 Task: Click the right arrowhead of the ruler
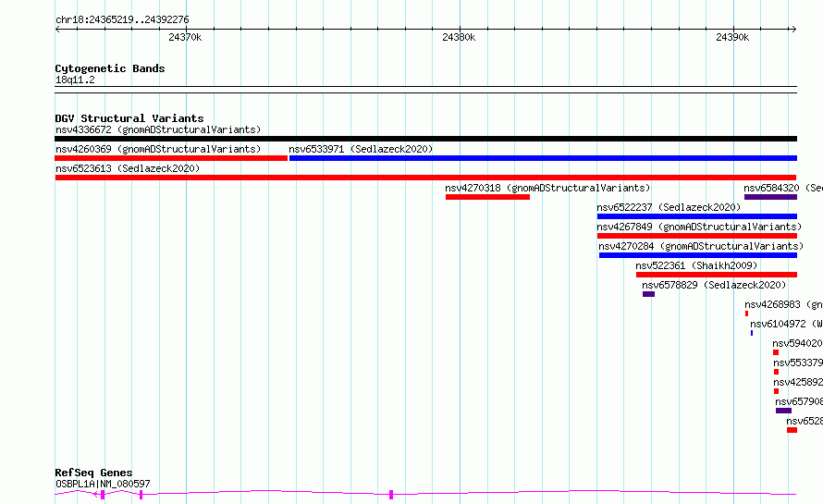coord(794,30)
